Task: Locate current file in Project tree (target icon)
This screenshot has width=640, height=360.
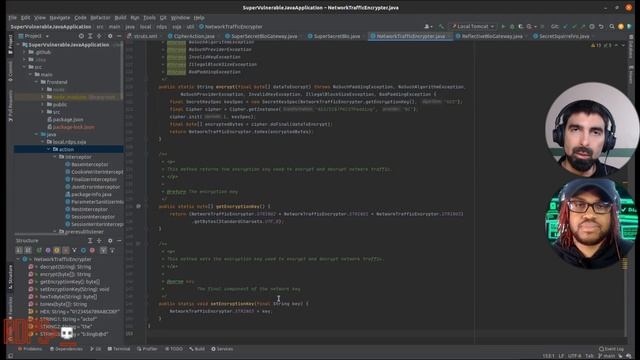Action: click(x=81, y=36)
